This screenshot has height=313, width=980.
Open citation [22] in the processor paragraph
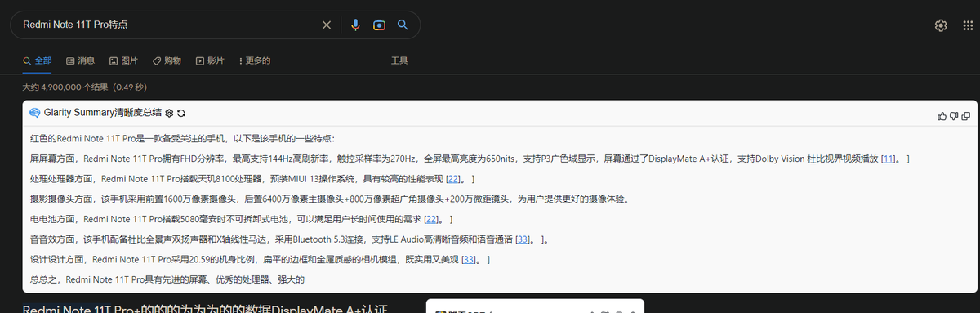point(453,179)
